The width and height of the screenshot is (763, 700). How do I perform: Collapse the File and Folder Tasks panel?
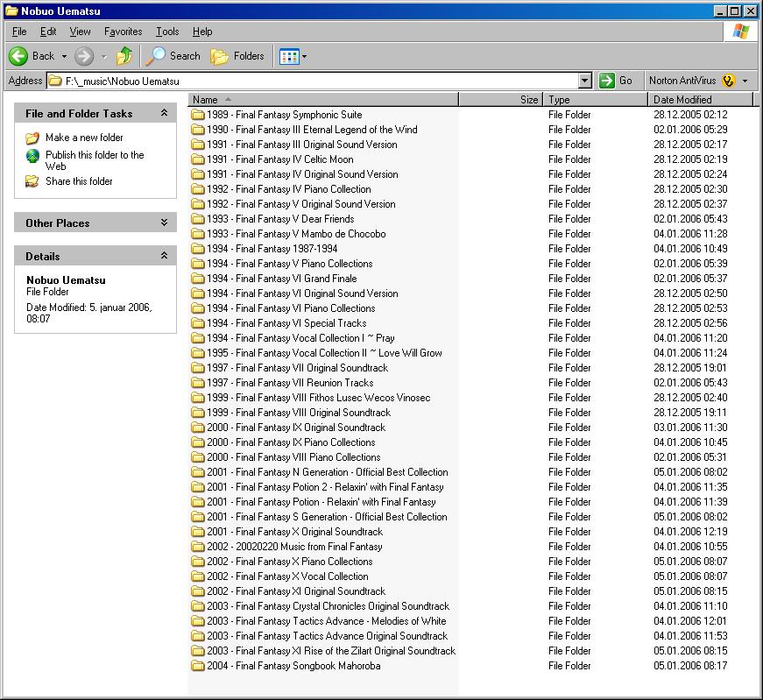165,113
